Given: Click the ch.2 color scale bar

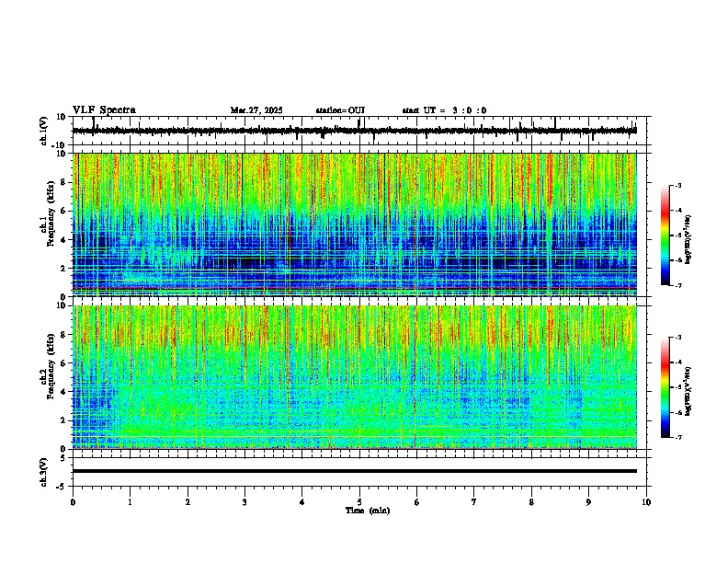Looking at the screenshot, I should [x=665, y=387].
